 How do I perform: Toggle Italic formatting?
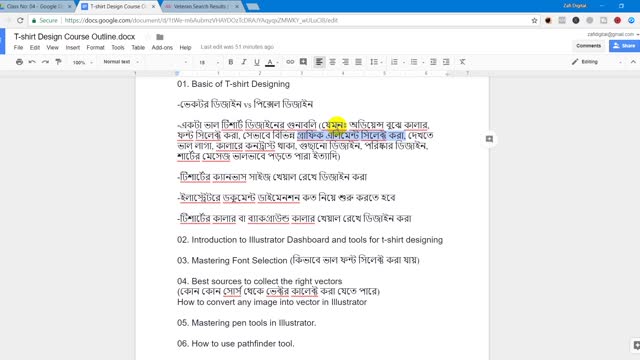244,62
